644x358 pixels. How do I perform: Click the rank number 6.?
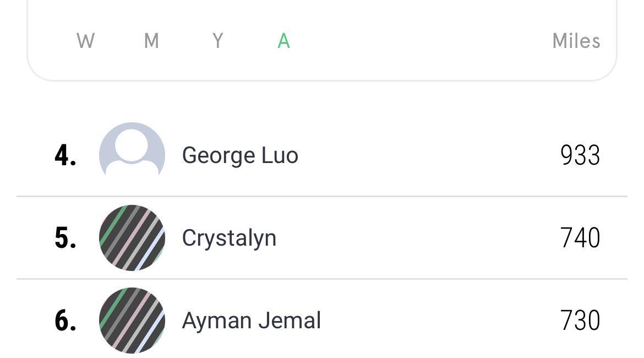point(66,321)
